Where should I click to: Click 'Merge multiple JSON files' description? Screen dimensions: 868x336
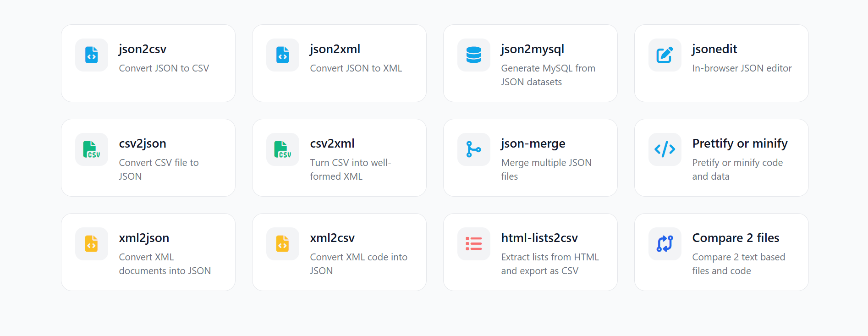(x=546, y=169)
